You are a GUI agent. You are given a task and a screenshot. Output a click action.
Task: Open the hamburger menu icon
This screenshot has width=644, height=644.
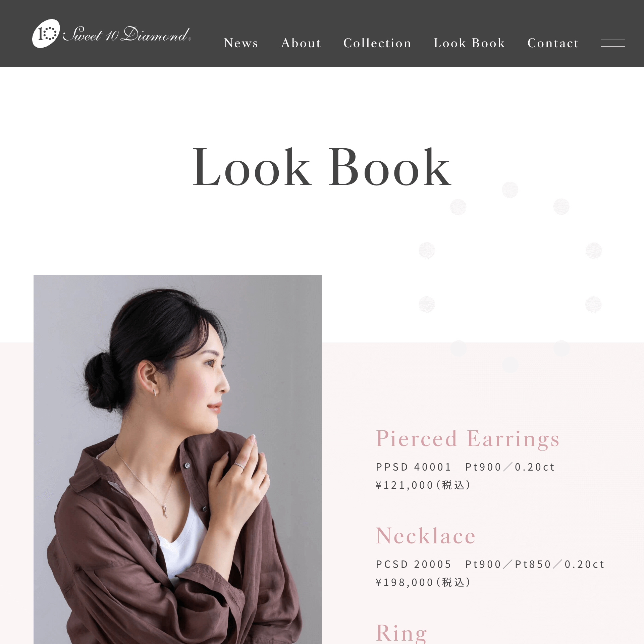tap(613, 43)
